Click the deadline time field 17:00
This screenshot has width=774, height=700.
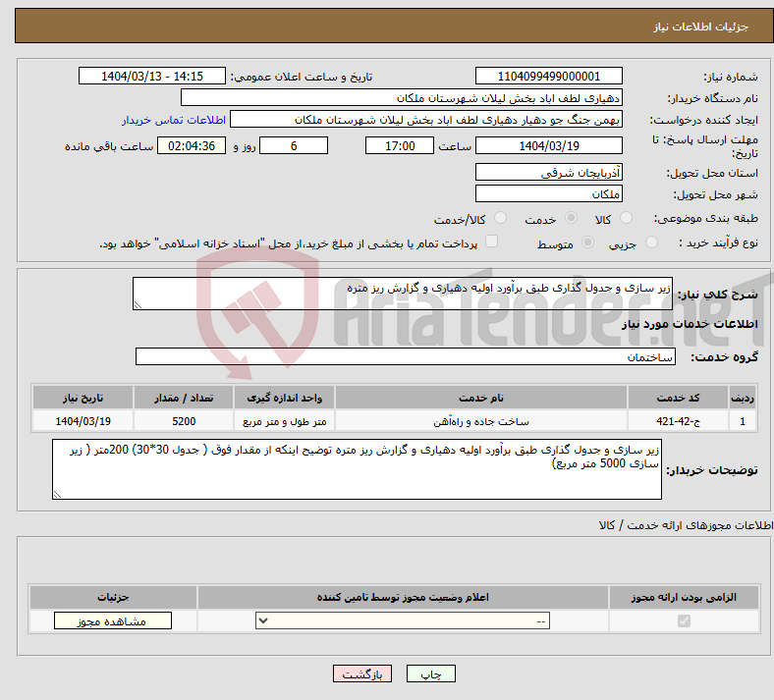[400, 145]
